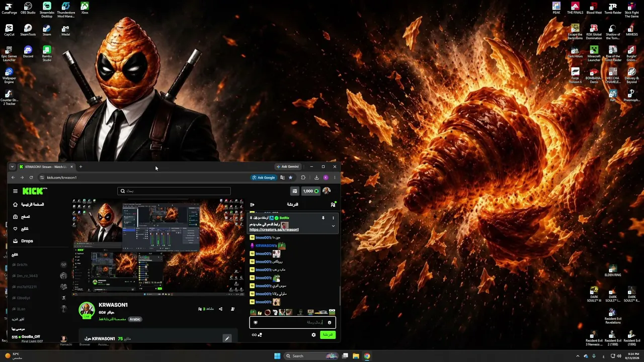Screen dimensions: 644x362
Task: Open File Explorer from the taskbar
Action: point(356,356)
